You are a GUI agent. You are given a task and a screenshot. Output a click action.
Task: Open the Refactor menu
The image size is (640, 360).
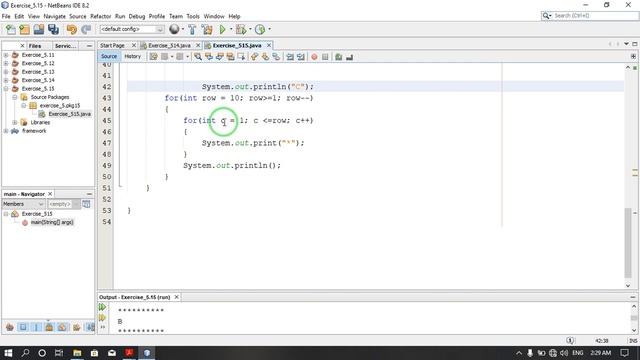tap(100, 16)
